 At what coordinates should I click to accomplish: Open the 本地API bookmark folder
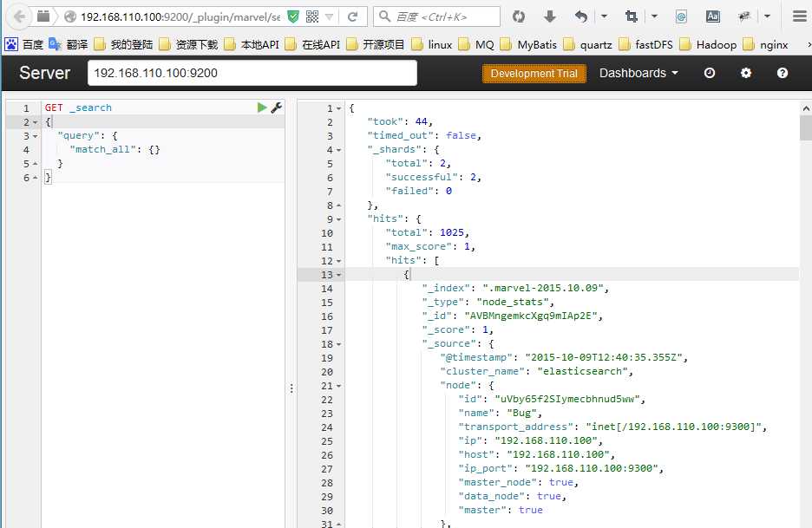[252, 44]
